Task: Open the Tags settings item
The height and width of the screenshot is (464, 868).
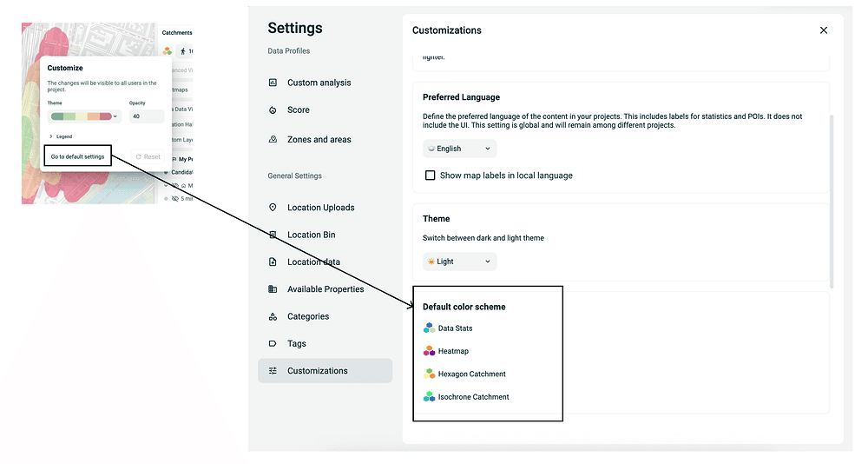Action: point(296,344)
